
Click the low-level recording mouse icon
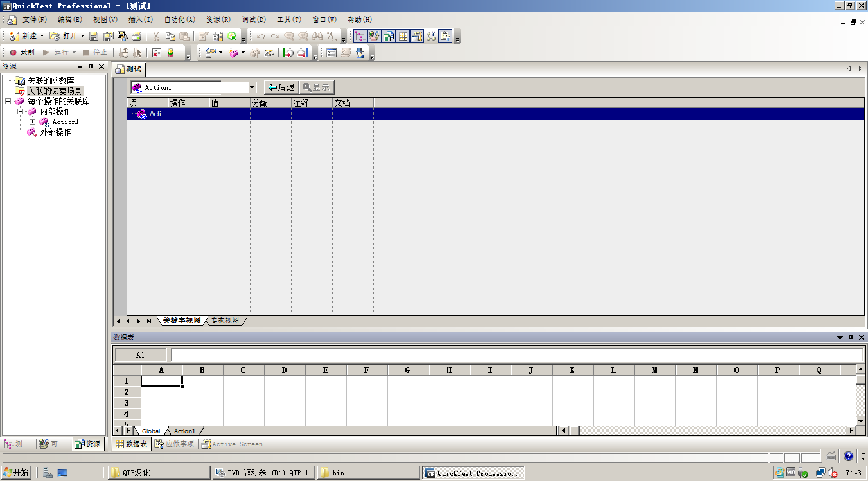[x=123, y=53]
